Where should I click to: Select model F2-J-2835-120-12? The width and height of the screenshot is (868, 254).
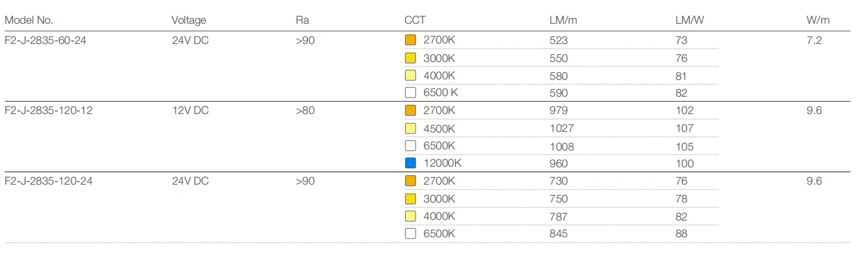tap(48, 111)
